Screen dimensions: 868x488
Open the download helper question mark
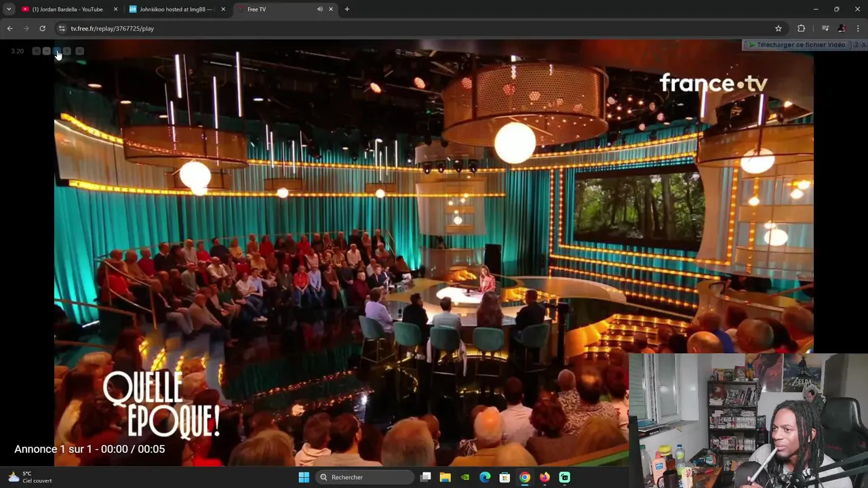[856, 45]
